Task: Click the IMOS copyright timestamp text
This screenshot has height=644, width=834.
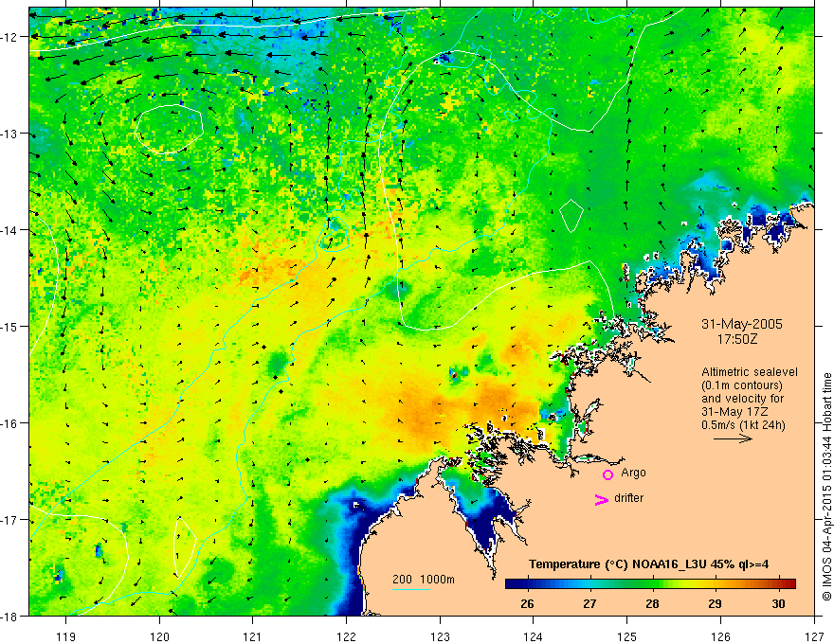Action: pos(827,487)
